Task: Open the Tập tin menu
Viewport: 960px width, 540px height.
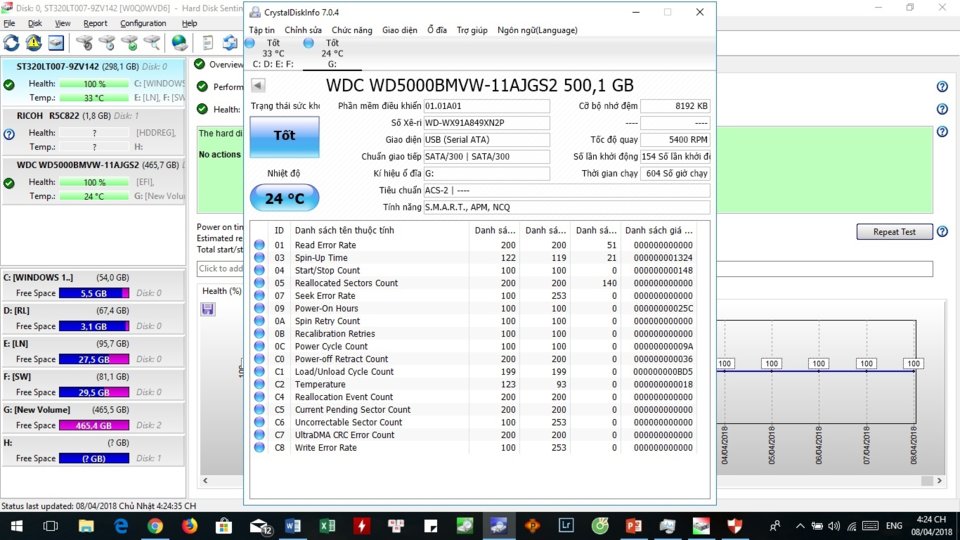Action: (x=261, y=30)
